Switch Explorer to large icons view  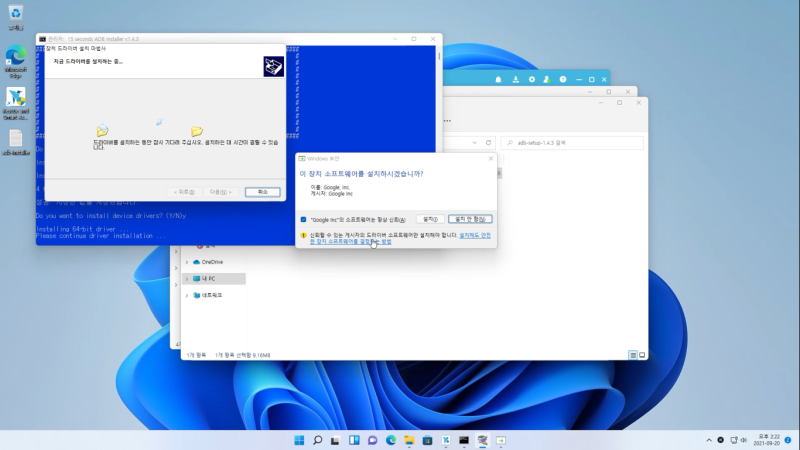642,355
